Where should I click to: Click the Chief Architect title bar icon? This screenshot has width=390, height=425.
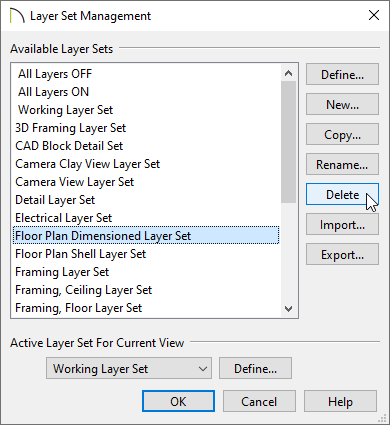pyautogui.click(x=17, y=16)
